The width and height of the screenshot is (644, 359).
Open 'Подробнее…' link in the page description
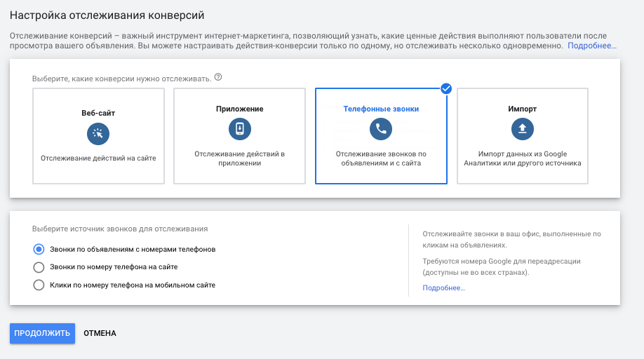click(x=592, y=46)
